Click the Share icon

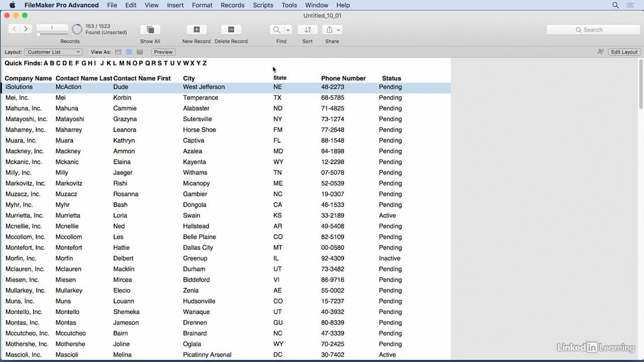click(329, 30)
